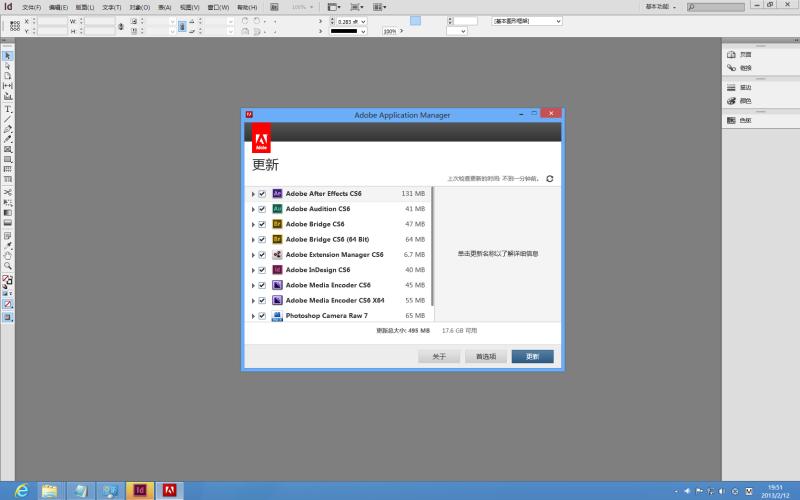Expand Adobe After Effects CS6 update details
The height and width of the screenshot is (500, 800).
point(253,194)
